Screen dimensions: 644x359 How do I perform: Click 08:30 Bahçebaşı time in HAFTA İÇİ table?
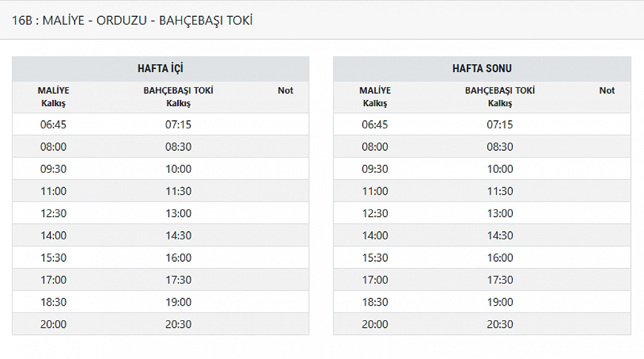[178, 147]
